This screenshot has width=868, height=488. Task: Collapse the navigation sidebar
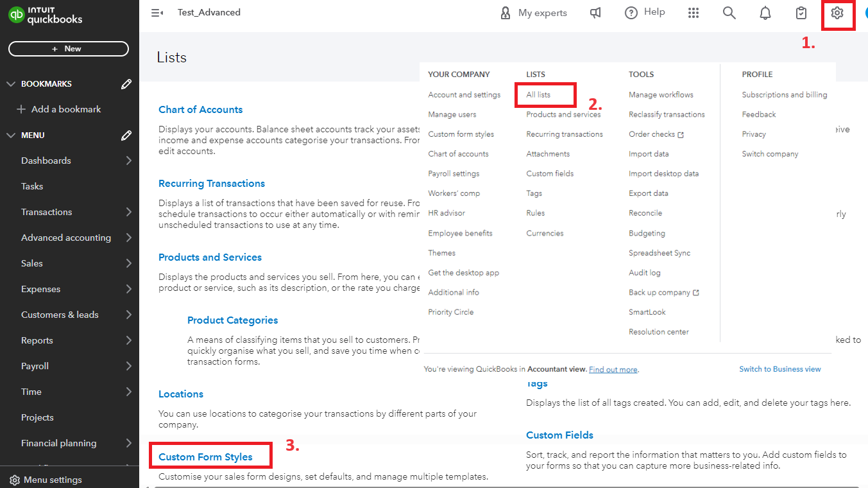[x=157, y=12]
